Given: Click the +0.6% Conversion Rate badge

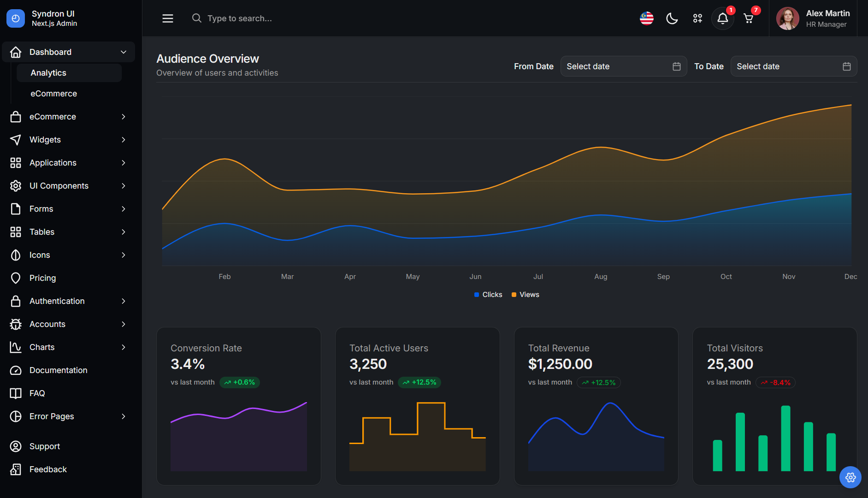Looking at the screenshot, I should pos(240,382).
